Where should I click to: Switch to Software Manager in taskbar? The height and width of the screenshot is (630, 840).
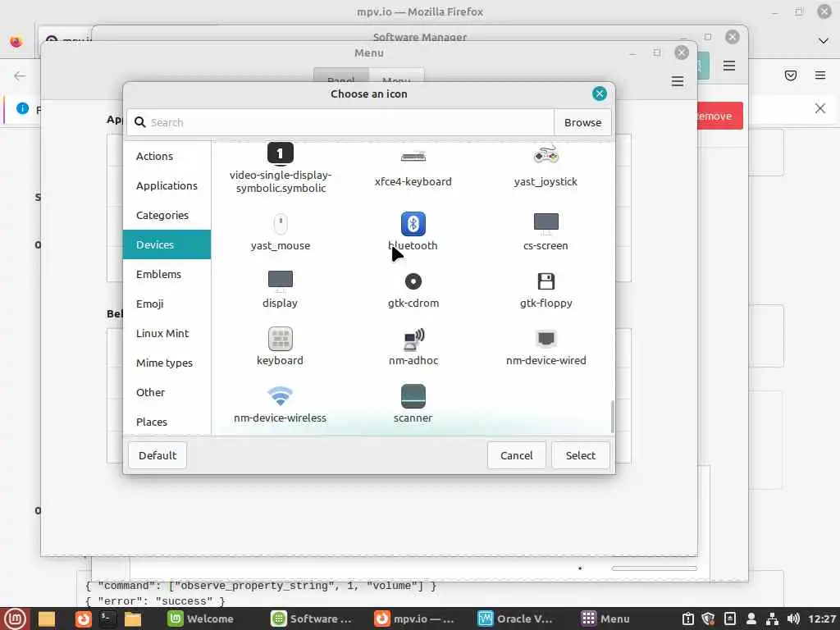tap(311, 619)
